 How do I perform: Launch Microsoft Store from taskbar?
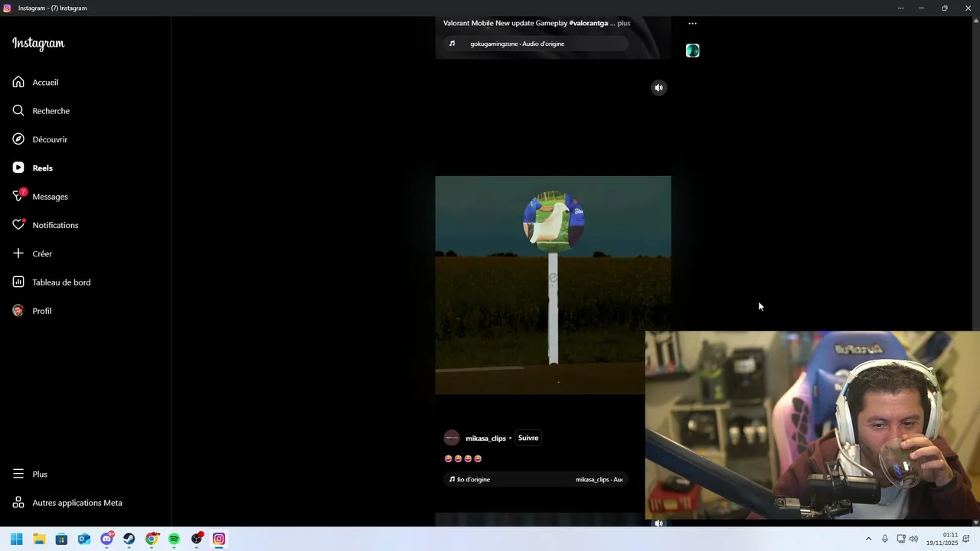coord(61,539)
